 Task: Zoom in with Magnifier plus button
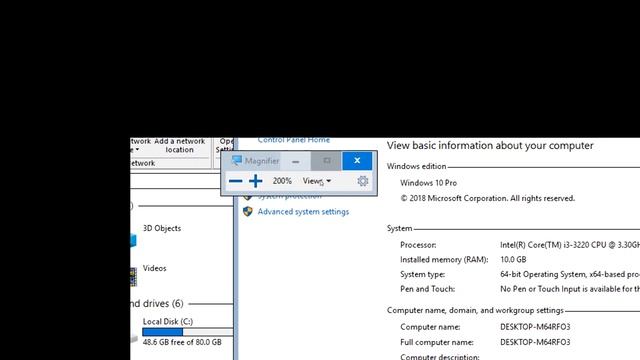[x=256, y=181]
